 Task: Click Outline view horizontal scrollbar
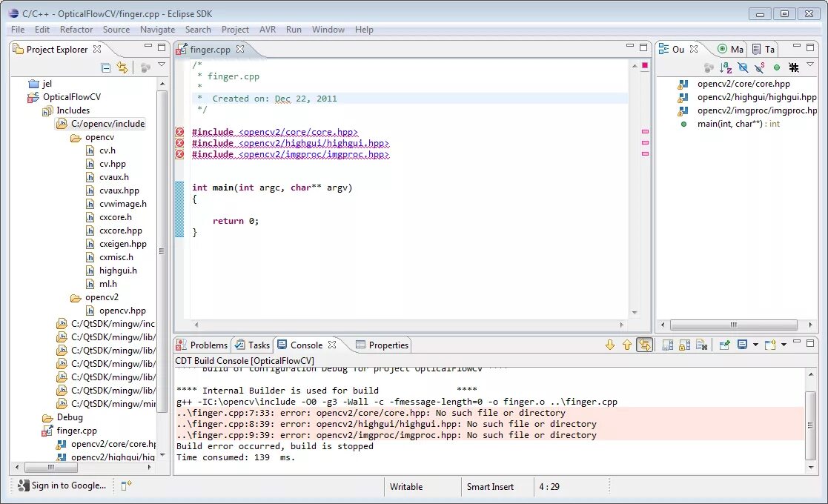(x=733, y=325)
